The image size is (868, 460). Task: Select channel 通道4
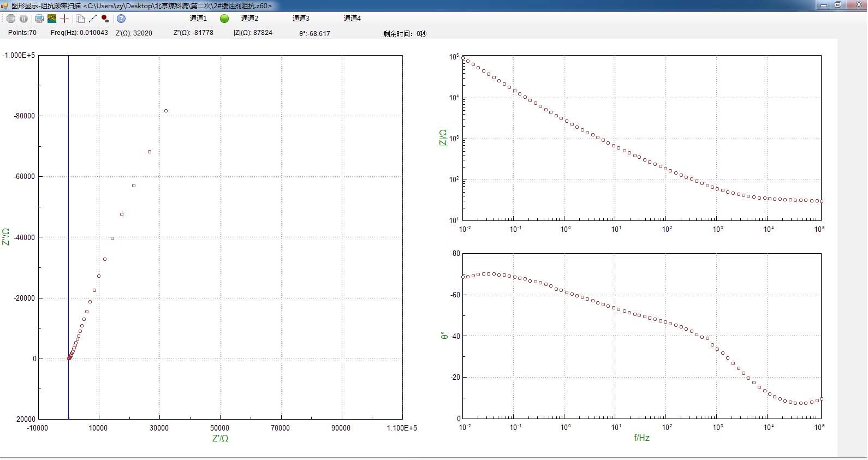click(x=352, y=18)
